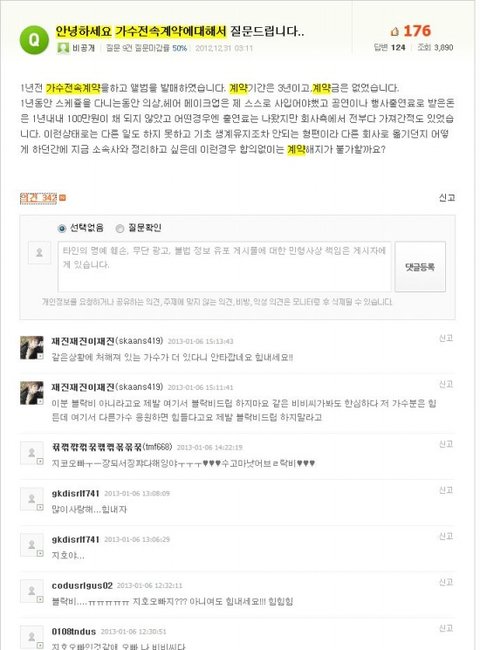This screenshot has width=480, height=650.
Task: Select the 질문확인 radio button
Action: [x=120, y=228]
